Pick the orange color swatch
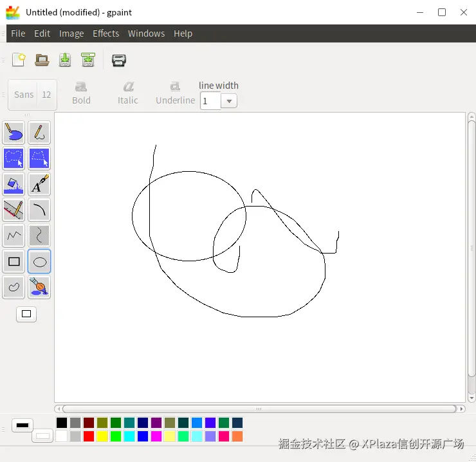 click(237, 436)
